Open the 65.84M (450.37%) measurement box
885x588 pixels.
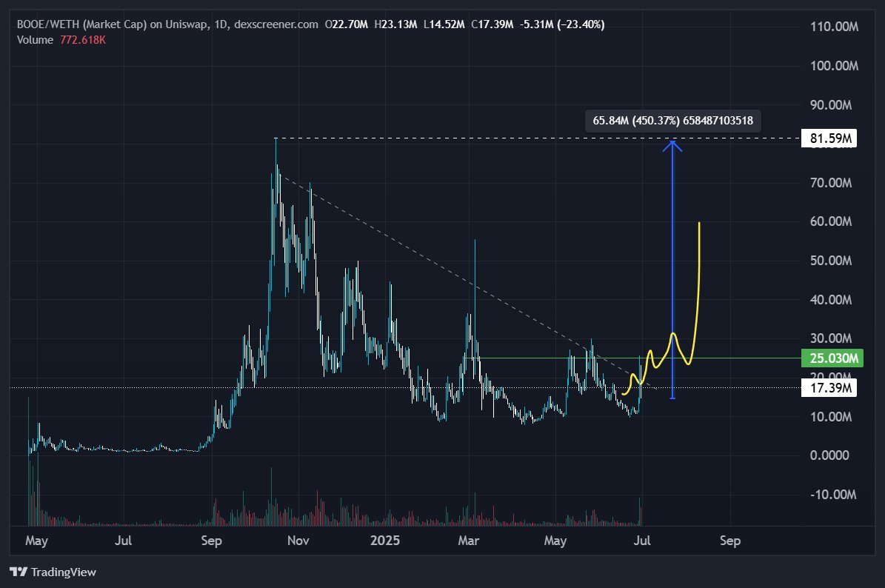click(x=675, y=120)
